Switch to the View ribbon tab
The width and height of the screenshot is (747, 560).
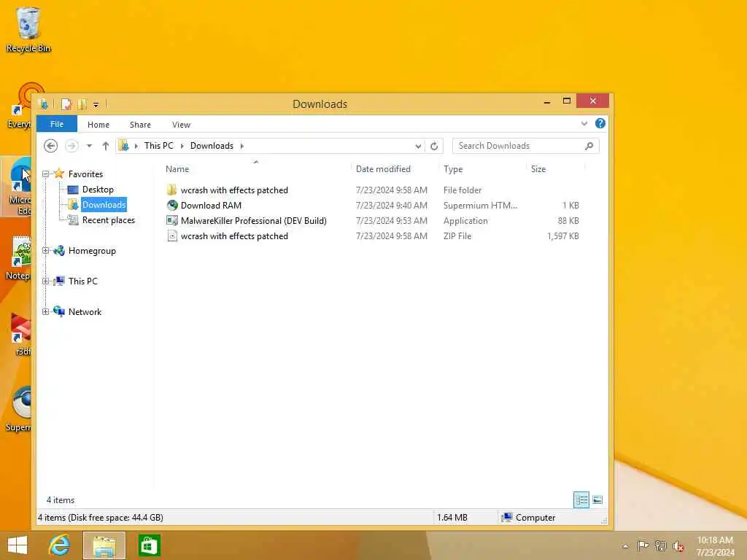181,124
